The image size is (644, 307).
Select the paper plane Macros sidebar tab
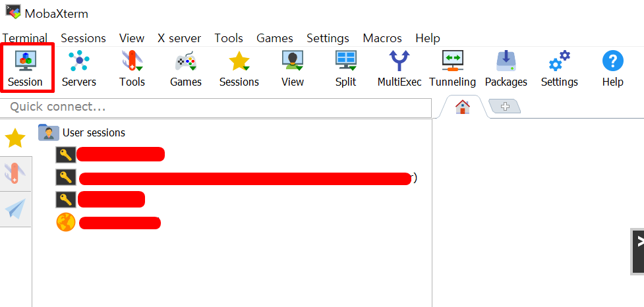(15, 209)
